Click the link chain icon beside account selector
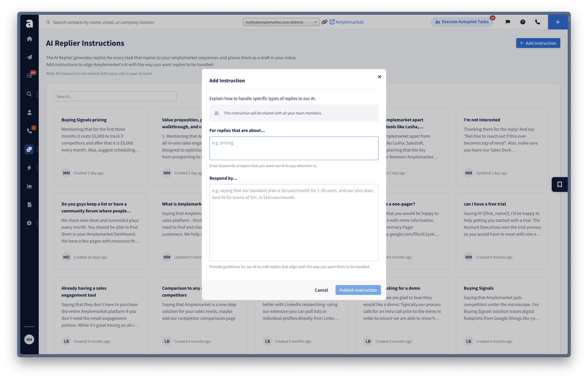The width and height of the screenshot is (588, 380). click(x=324, y=22)
